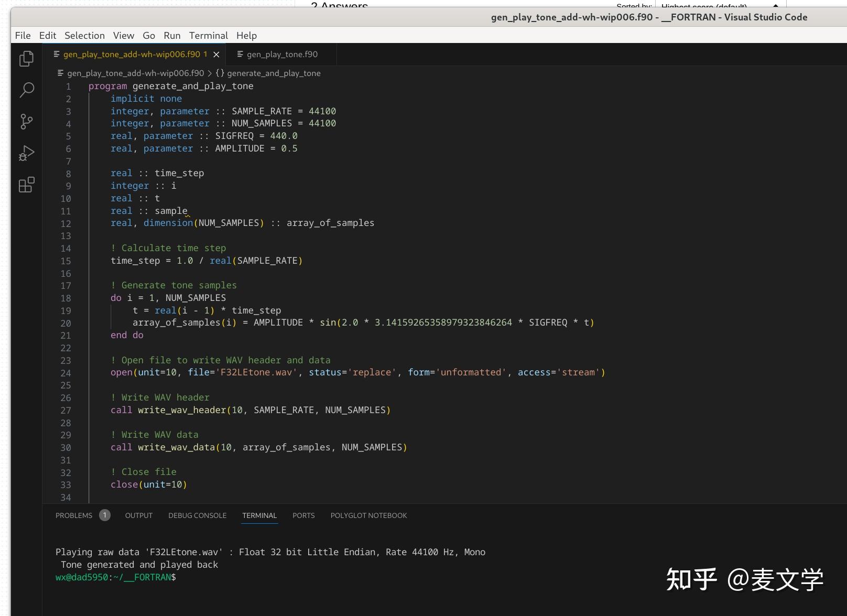Screen dimensions: 847x616
Task: Click the Problems count badge
Action: 104,515
